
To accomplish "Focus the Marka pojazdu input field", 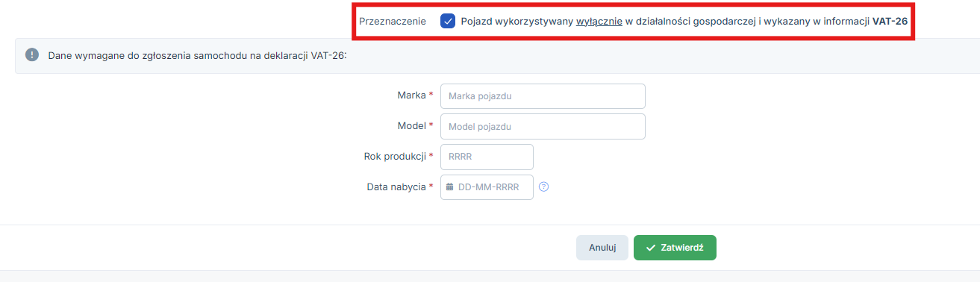I will [x=543, y=96].
